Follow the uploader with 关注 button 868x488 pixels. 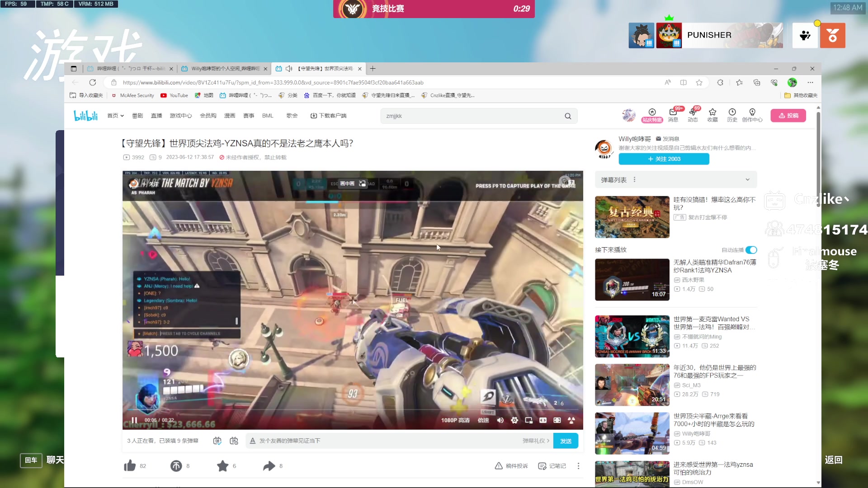664,159
